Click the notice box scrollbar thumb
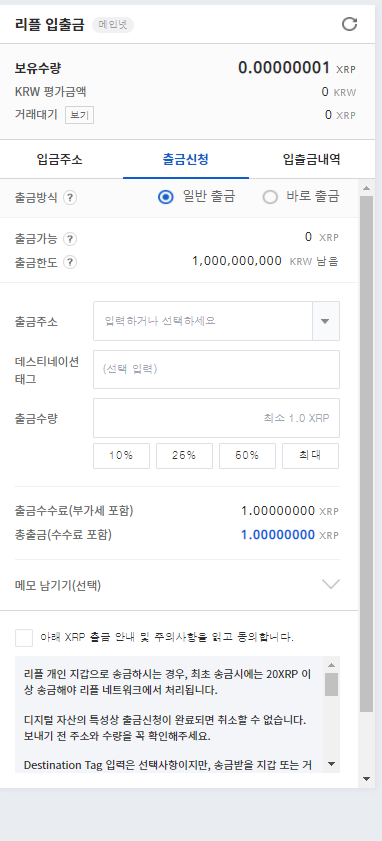Screen dimensions: 382x841 pos(332,684)
